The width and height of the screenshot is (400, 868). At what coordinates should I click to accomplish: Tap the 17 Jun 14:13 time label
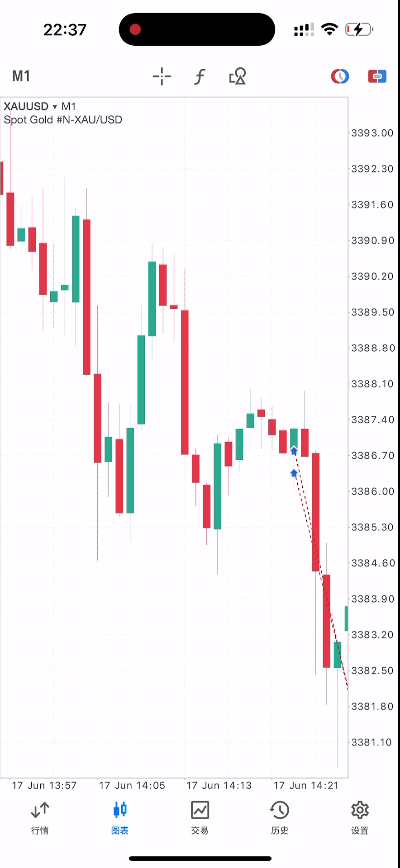click(x=219, y=785)
